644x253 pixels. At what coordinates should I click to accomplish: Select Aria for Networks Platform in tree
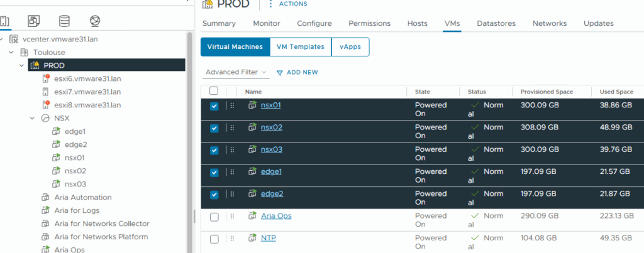(101, 237)
